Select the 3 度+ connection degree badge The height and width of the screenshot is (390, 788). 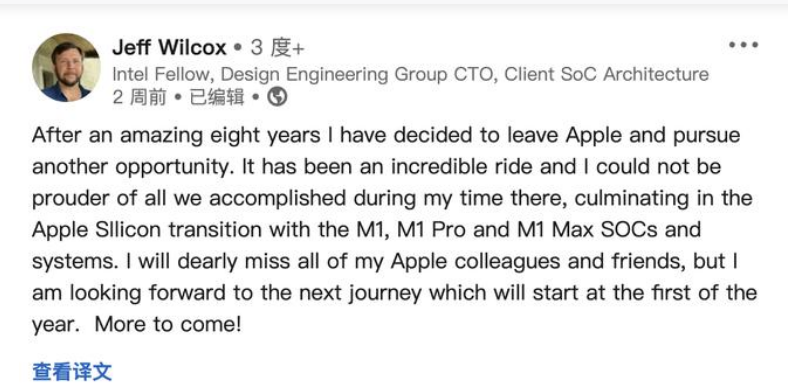[x=277, y=48]
